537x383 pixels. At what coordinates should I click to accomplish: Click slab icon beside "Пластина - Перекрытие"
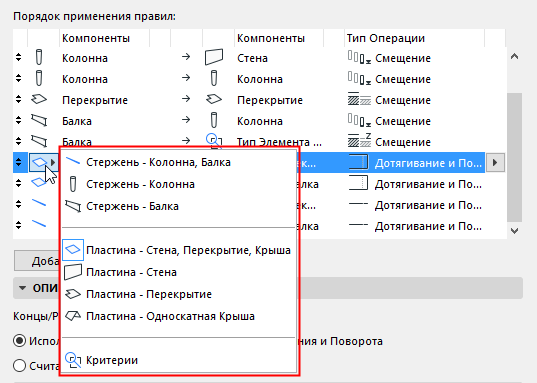tap(73, 294)
